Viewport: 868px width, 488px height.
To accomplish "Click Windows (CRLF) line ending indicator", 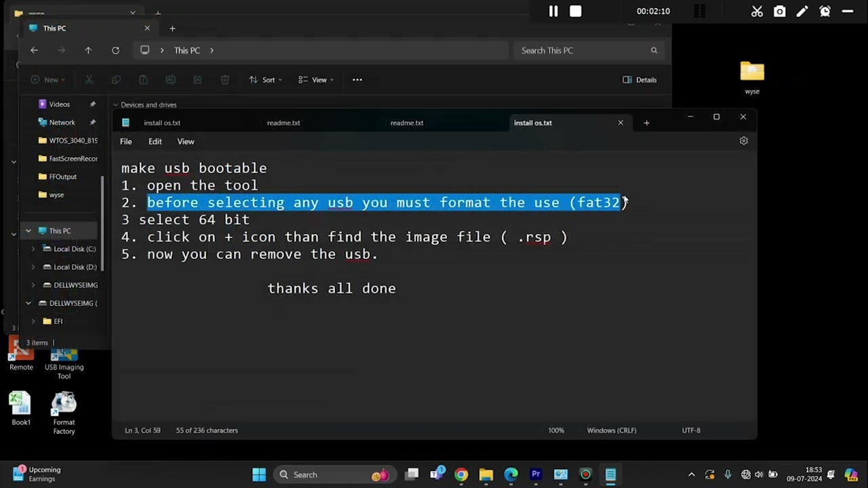I will [612, 430].
